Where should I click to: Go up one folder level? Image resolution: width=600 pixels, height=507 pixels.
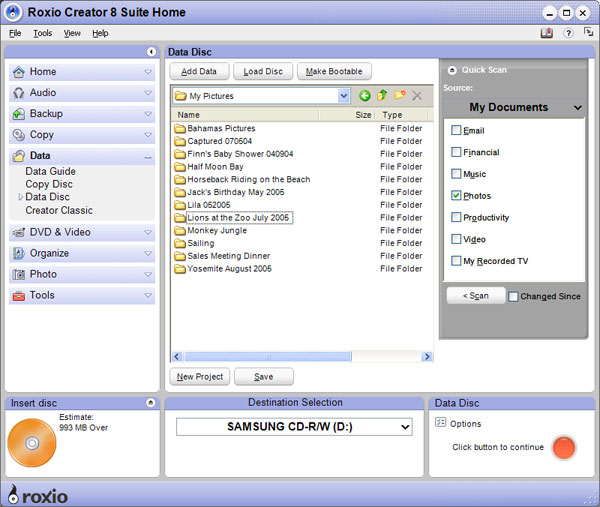pos(382,96)
